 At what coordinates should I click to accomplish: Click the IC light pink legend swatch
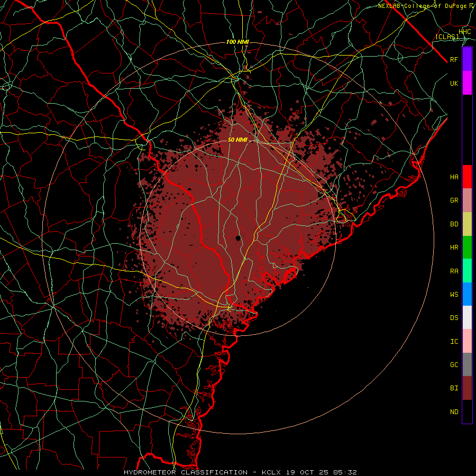467,341
